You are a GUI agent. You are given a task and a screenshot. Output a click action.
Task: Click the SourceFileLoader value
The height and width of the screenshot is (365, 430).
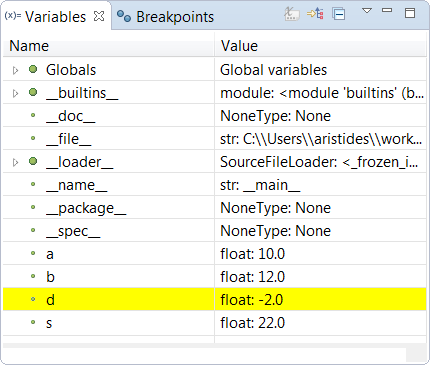pos(319,162)
